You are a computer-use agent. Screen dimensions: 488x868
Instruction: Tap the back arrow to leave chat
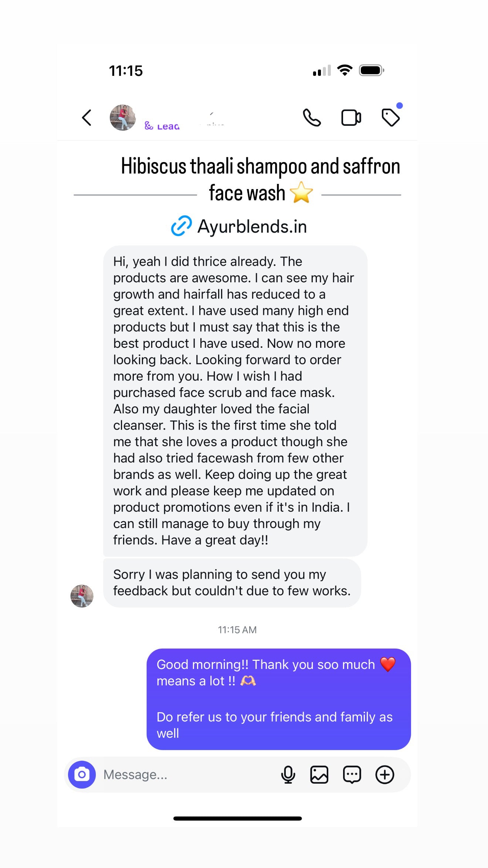coord(87,118)
